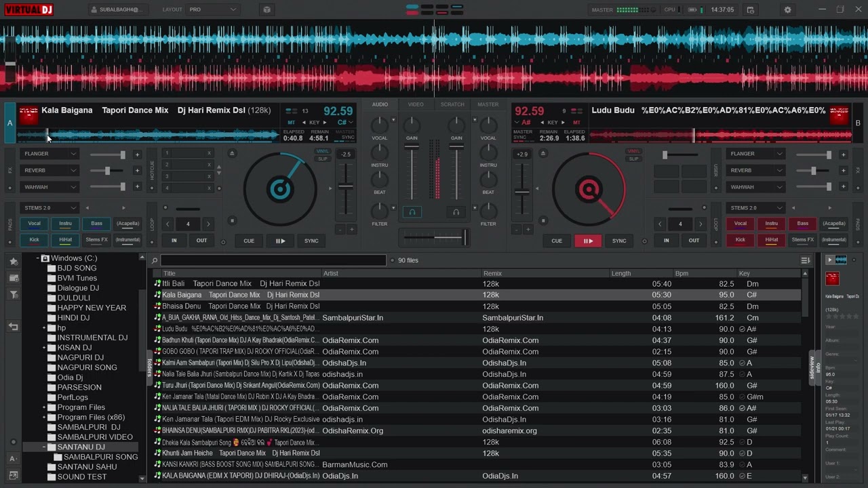Open the FLANGER effect dropdown on deck A
Image resolution: width=868 pixels, height=488 pixels.
tap(49, 154)
